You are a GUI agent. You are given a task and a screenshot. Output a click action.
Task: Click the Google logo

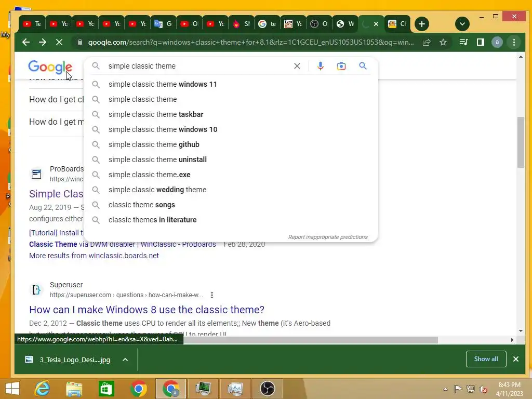point(50,67)
